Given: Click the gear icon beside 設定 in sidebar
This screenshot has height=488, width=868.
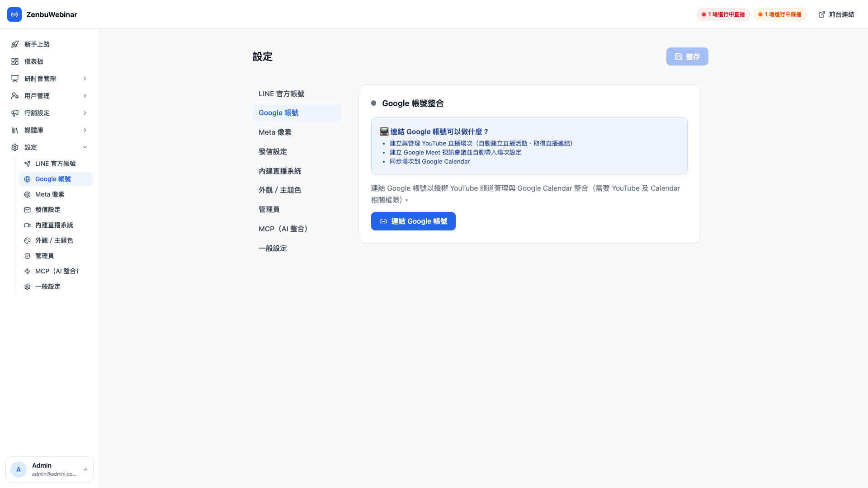Looking at the screenshot, I should point(15,147).
